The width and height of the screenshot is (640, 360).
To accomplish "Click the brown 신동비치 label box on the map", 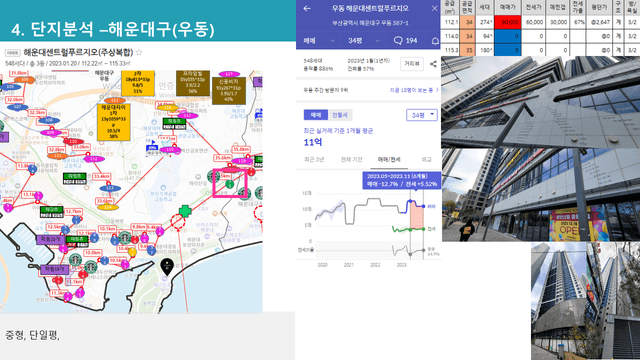I will [229, 91].
